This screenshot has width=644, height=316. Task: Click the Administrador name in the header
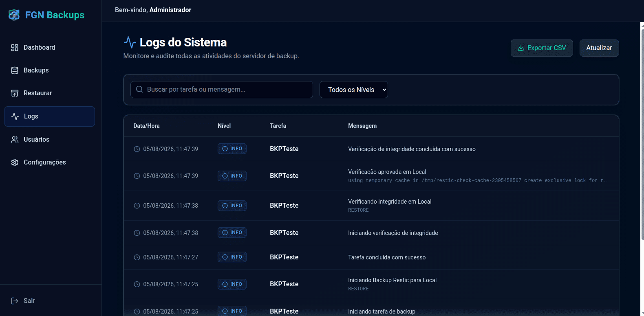[x=170, y=10]
